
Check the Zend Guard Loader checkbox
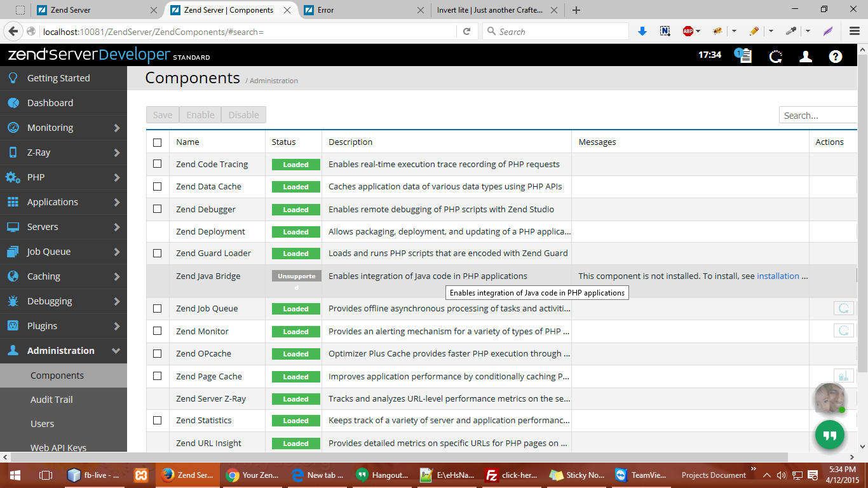[158, 253]
